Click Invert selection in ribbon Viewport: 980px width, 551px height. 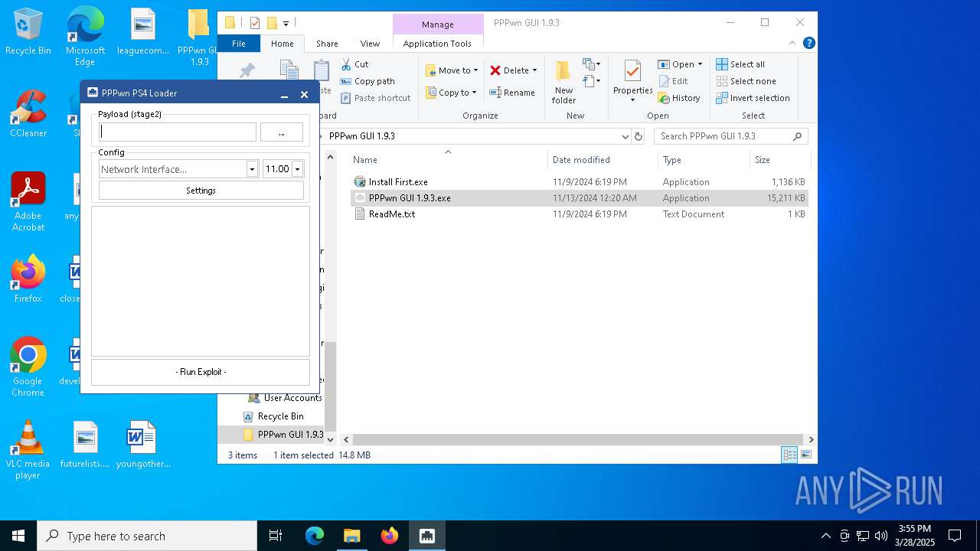click(x=753, y=98)
